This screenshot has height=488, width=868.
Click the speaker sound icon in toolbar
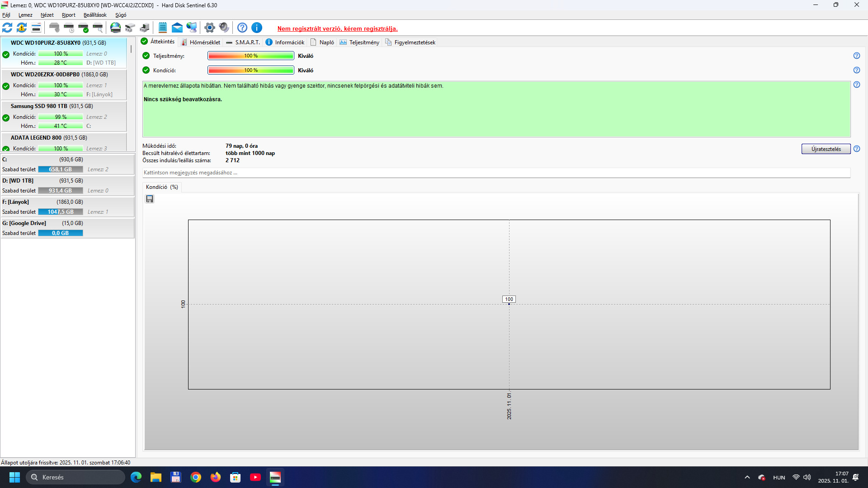pyautogui.click(x=224, y=28)
